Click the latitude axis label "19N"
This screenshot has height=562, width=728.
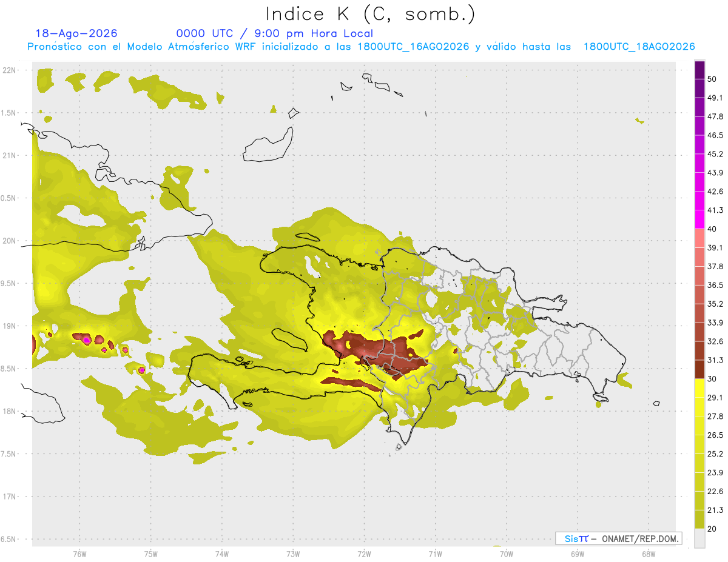coord(9,326)
